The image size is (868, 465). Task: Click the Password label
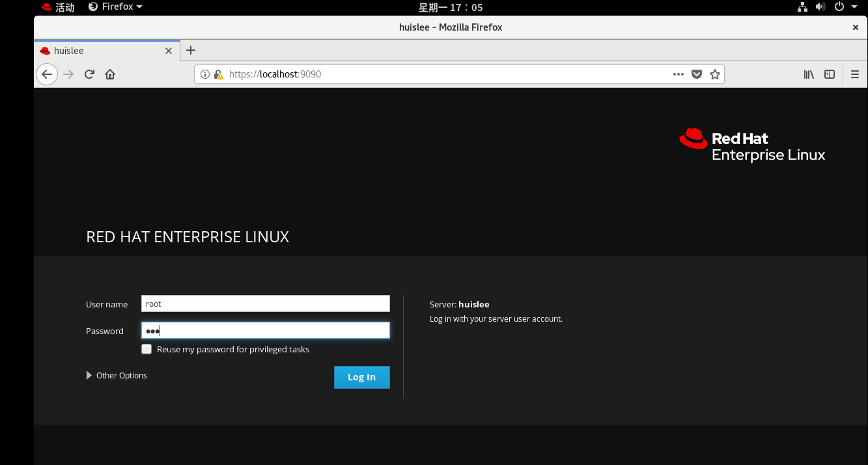click(105, 331)
